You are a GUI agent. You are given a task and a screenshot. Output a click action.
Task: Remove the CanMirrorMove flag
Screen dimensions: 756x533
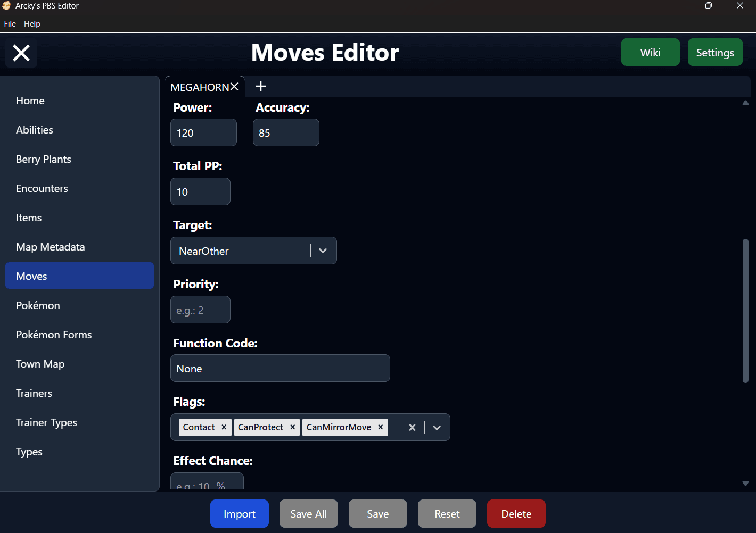pyautogui.click(x=380, y=427)
